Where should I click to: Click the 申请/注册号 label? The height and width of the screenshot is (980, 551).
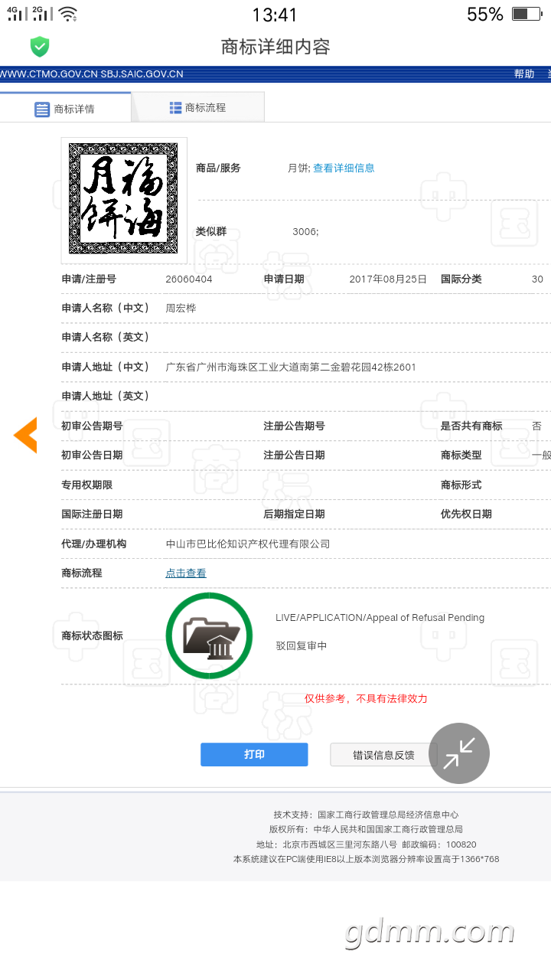[89, 279]
